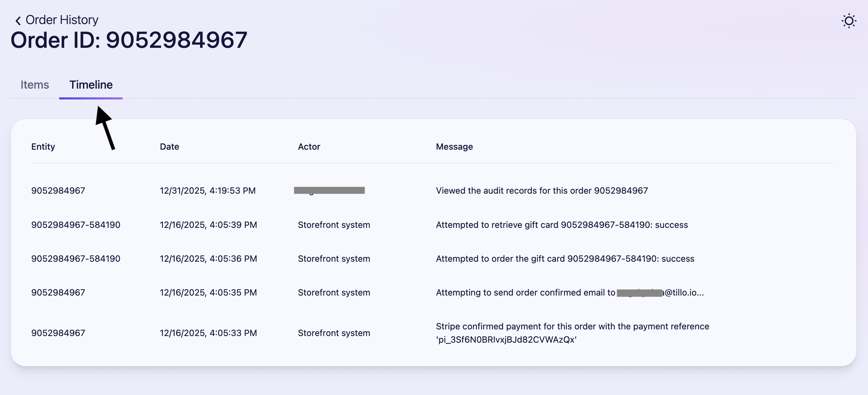Click the back chevron icon
Screen dimensions: 868x395
coord(18,20)
